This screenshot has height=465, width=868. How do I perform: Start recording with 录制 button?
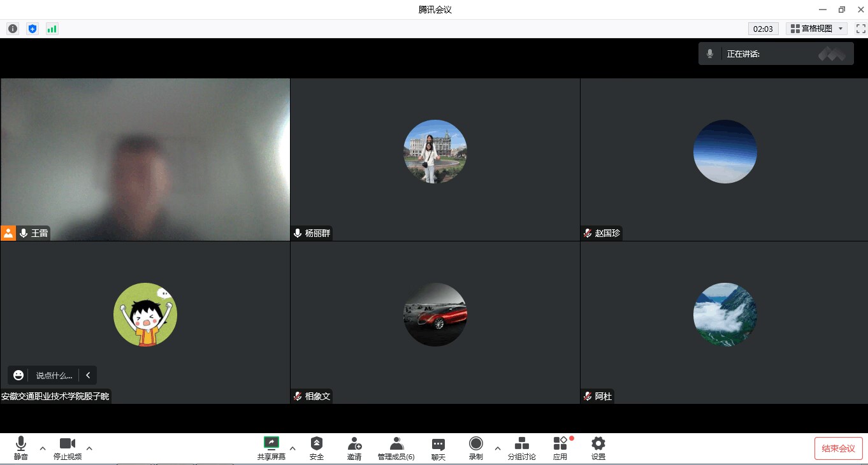(475, 448)
